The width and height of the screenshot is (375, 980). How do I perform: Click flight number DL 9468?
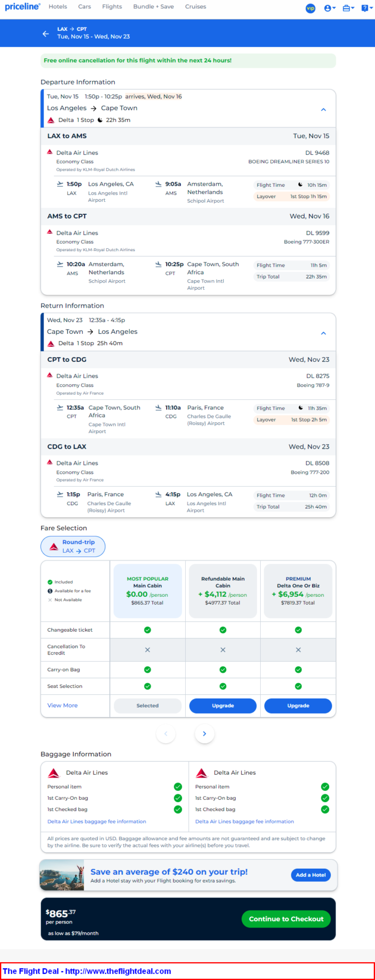point(317,153)
